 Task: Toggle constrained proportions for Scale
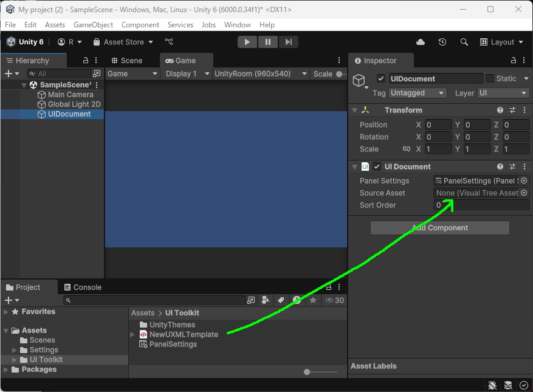click(406, 149)
